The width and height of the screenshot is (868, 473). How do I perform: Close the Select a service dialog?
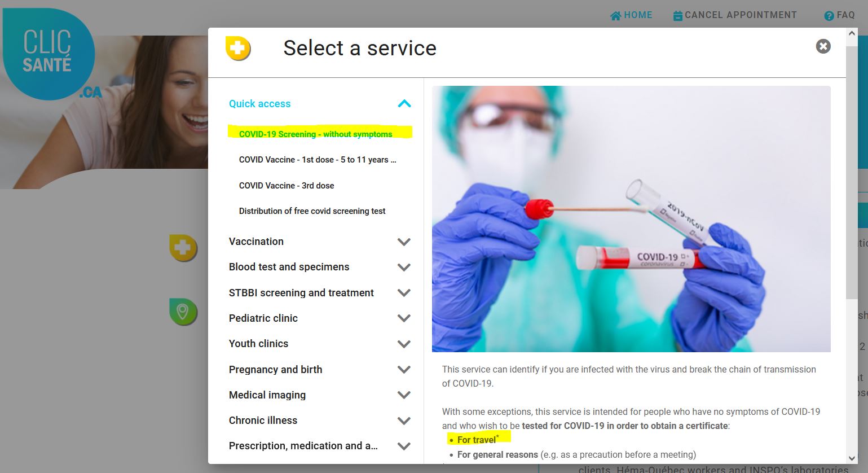[x=823, y=46]
